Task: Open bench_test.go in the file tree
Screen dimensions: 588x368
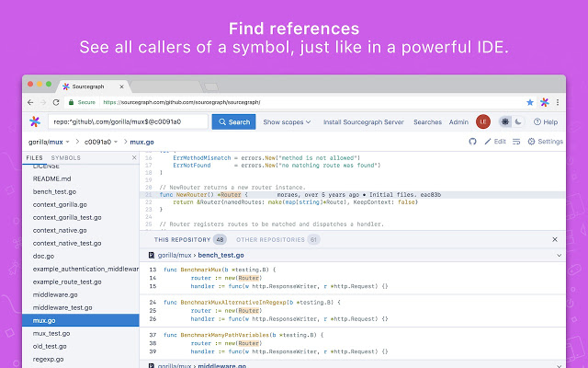Action: coord(54,191)
